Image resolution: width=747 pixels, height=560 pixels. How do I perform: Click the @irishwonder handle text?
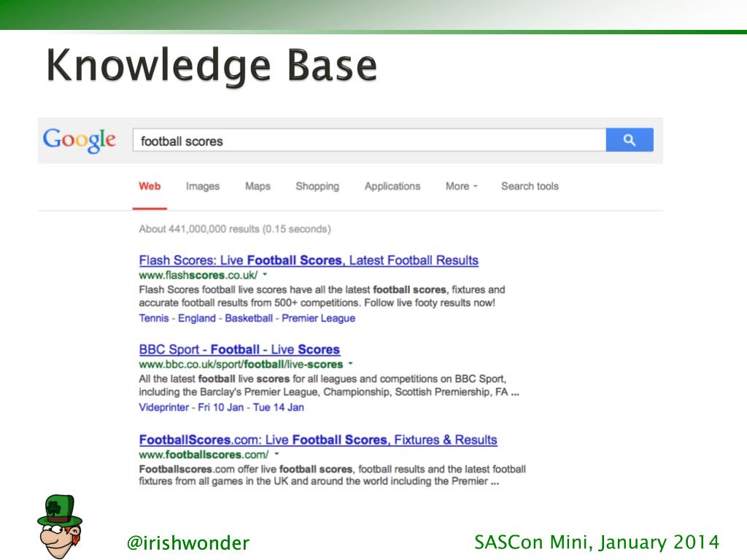coord(188,542)
